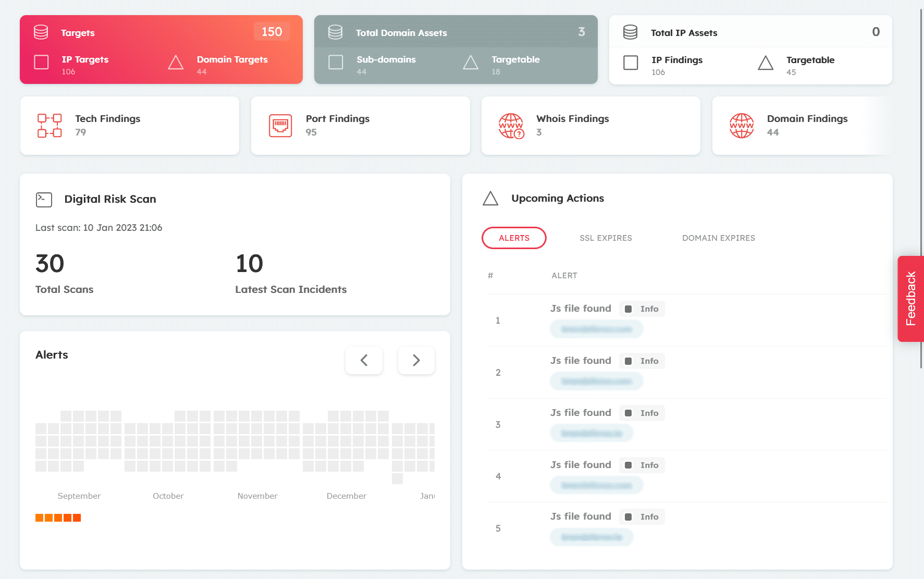This screenshot has width=924, height=579.
Task: Select the Port Findings port icon
Action: pyautogui.click(x=280, y=125)
